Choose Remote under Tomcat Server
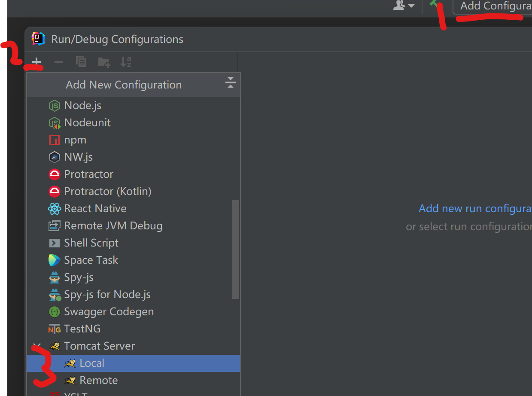Screen dimensions: 532x396 tap(134, 381)
